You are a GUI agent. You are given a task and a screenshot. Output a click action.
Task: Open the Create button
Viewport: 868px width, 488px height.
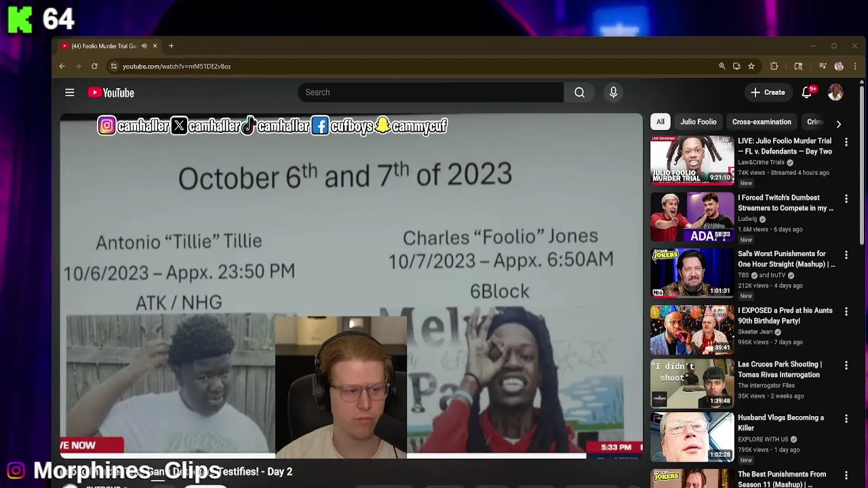[768, 92]
